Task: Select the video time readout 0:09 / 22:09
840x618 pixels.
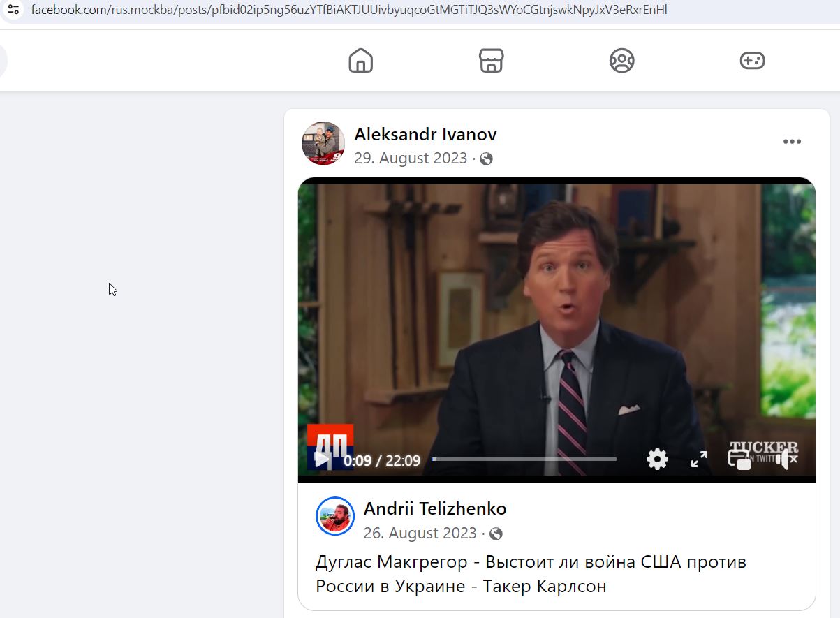Action: click(x=382, y=460)
